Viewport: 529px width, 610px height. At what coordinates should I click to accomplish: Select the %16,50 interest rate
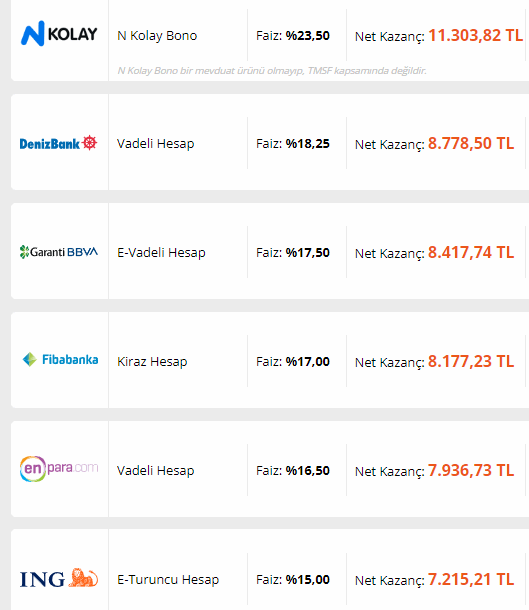pyautogui.click(x=308, y=471)
